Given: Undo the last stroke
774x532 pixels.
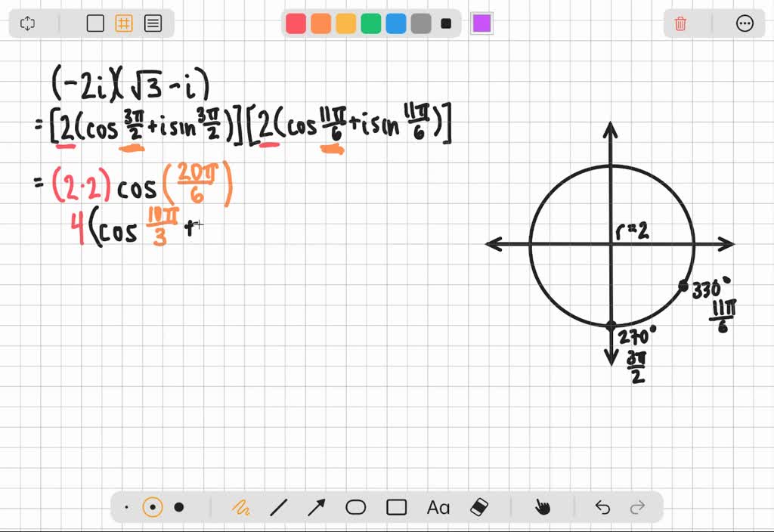Looking at the screenshot, I should point(602,507).
